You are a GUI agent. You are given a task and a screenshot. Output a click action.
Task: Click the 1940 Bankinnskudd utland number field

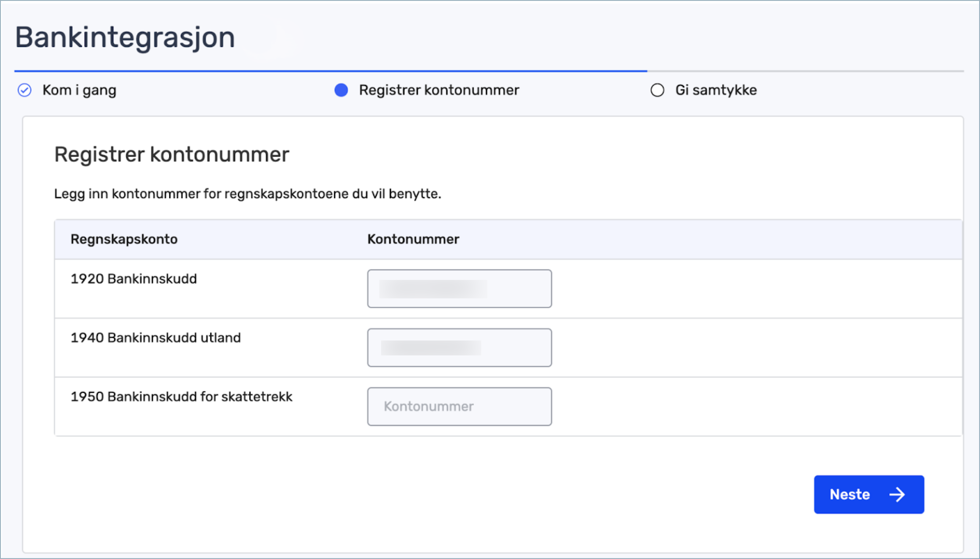(459, 348)
